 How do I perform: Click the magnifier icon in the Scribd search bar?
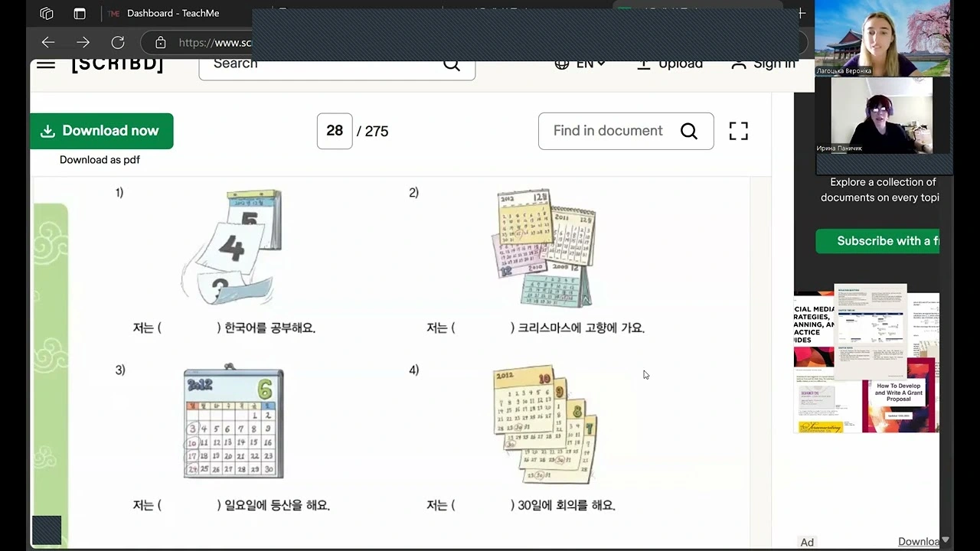click(x=452, y=64)
